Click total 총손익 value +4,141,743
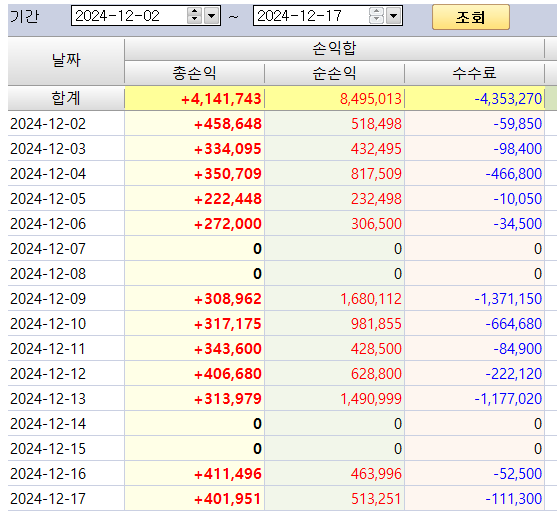 [221, 99]
